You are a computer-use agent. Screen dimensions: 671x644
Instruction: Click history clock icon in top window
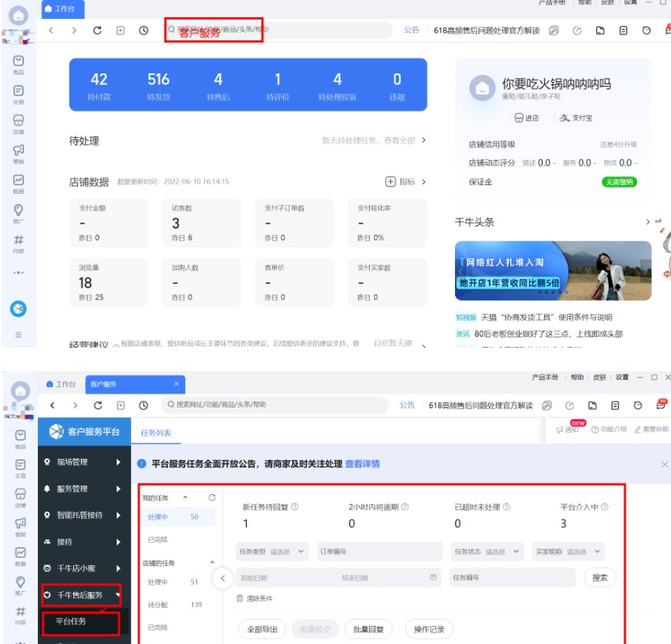point(144,31)
